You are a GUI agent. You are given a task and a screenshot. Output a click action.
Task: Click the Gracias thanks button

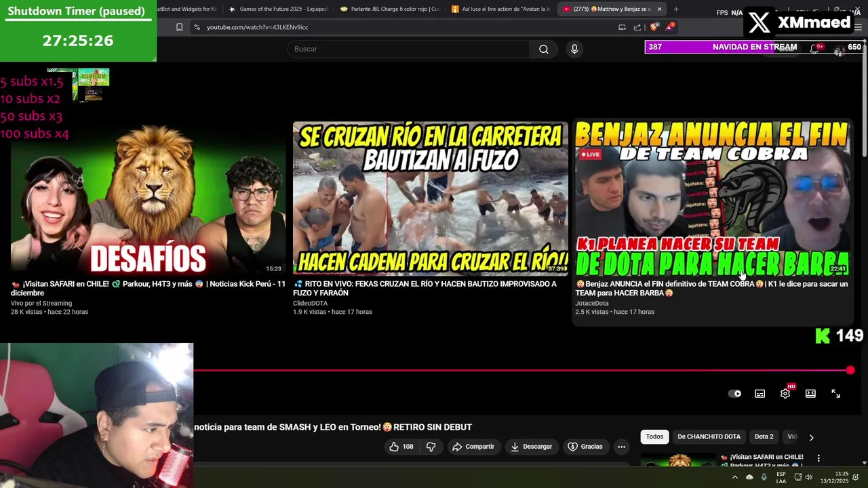click(x=585, y=447)
